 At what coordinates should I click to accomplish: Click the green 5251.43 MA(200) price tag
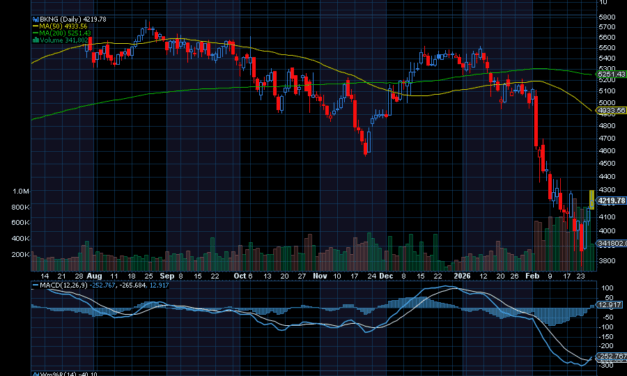pyautogui.click(x=611, y=74)
